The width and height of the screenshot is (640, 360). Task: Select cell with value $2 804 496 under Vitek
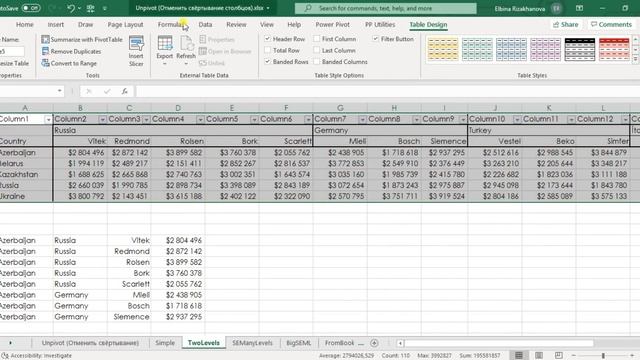click(x=80, y=153)
